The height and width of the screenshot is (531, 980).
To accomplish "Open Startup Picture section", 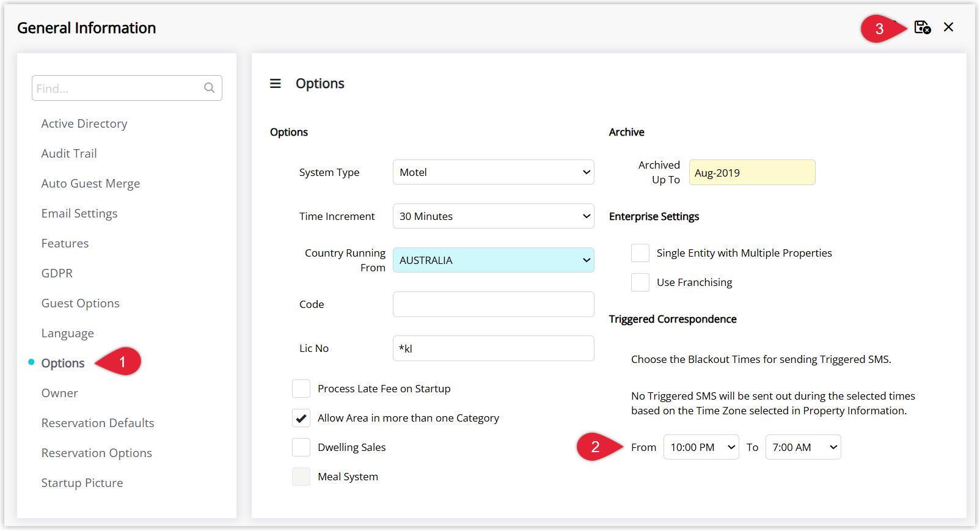I will click(82, 483).
